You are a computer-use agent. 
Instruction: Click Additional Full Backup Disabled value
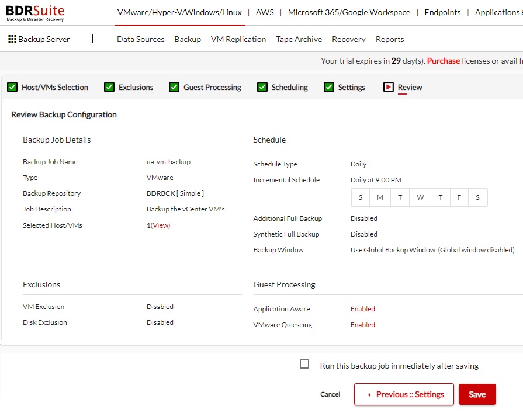tap(363, 218)
